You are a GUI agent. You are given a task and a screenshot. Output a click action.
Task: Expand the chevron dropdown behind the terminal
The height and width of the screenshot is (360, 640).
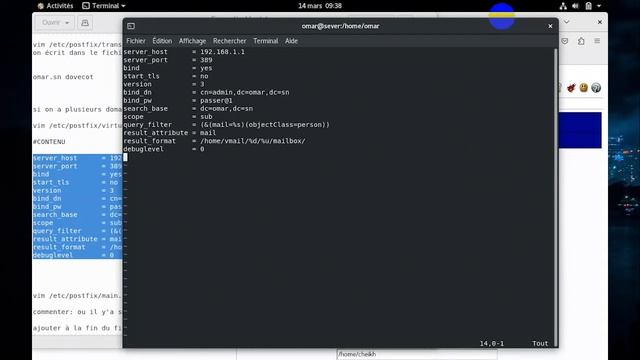point(567,22)
